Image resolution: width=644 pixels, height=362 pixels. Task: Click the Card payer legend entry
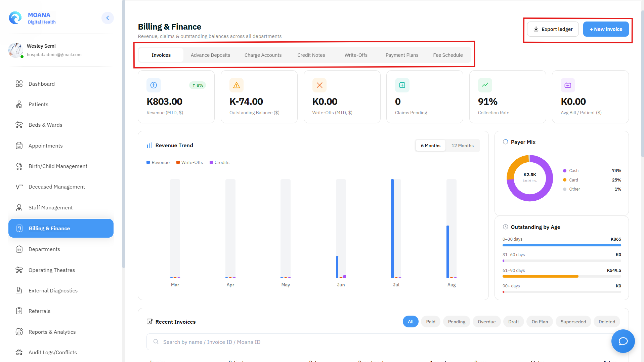click(592, 180)
